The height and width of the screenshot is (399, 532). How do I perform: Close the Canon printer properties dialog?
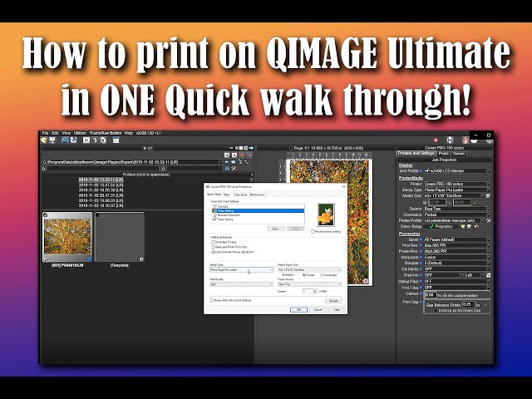tap(343, 186)
